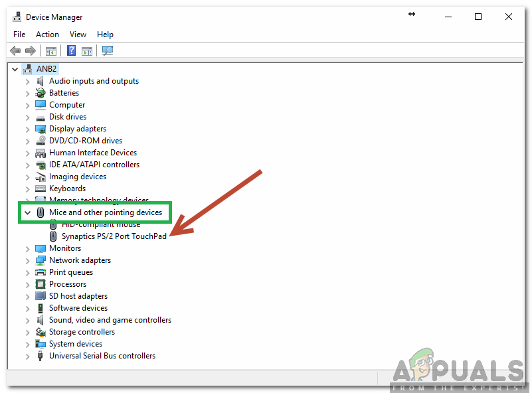Viewport: 532px width, 393px height.
Task: Open the File menu
Action: [19, 35]
